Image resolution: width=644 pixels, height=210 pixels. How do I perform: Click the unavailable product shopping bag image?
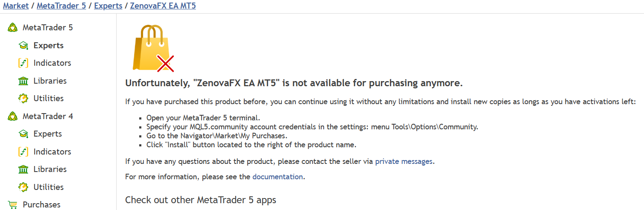(x=153, y=48)
